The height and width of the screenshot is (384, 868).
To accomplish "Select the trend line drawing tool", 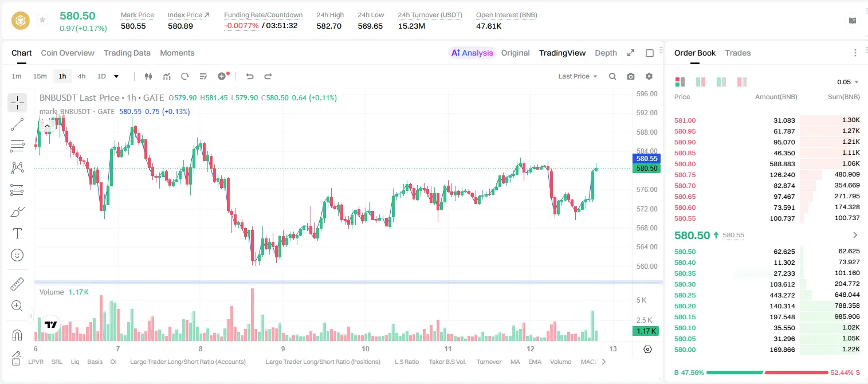I will click(17, 124).
